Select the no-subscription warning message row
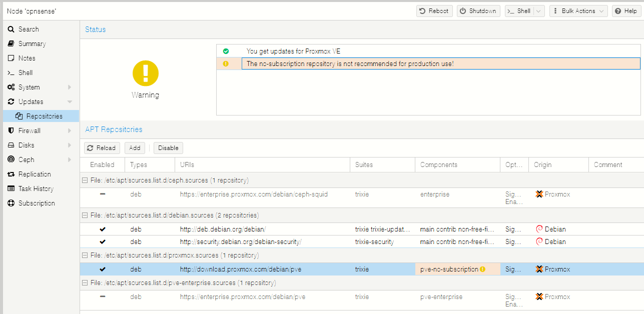 pyautogui.click(x=428, y=63)
